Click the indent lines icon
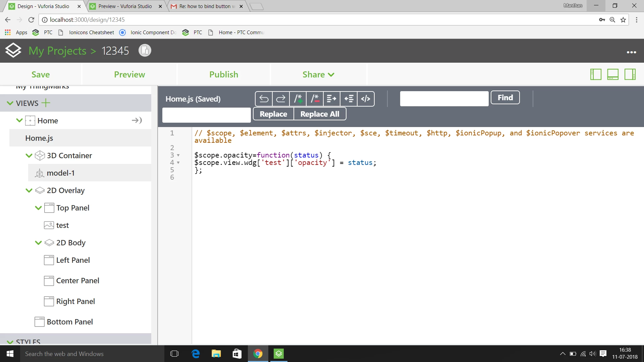 [x=331, y=99]
